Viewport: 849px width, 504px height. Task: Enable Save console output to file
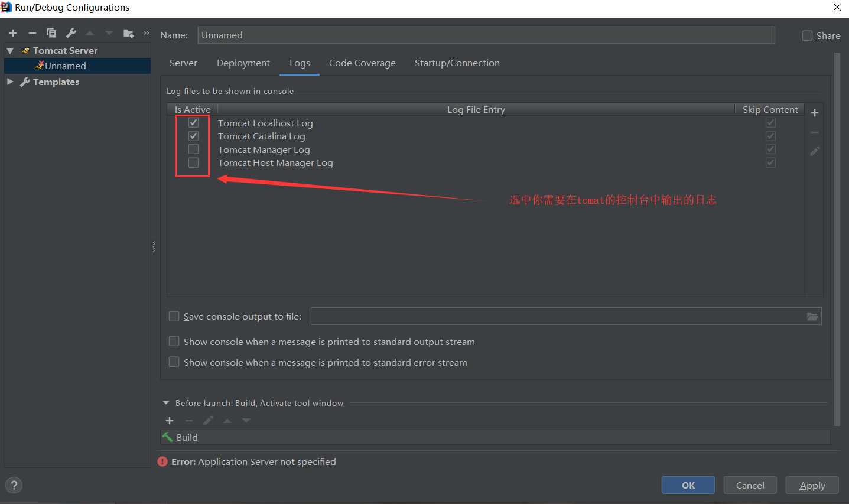tap(174, 316)
